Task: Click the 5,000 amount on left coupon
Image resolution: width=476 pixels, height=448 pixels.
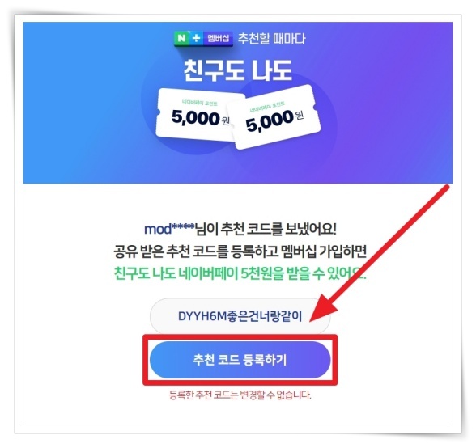Action: 196,117
